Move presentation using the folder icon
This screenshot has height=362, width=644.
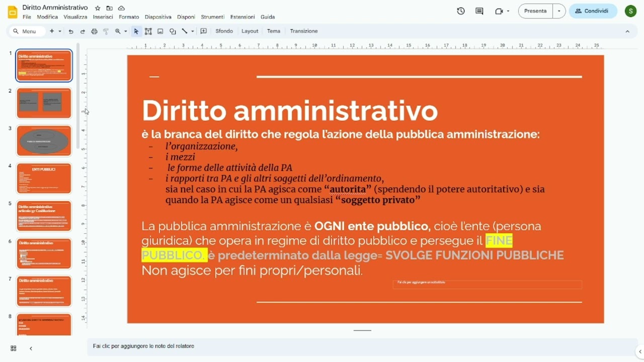[109, 8]
